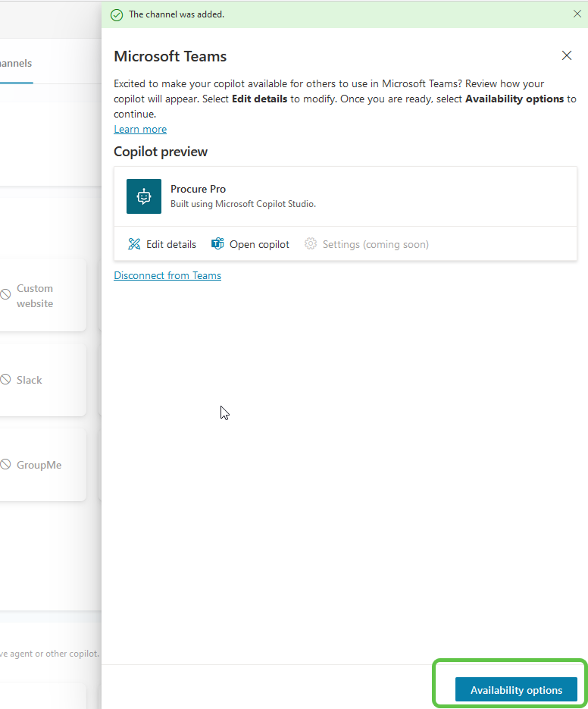This screenshot has height=709, width=588.
Task: Open the Learn more link
Action: [140, 129]
